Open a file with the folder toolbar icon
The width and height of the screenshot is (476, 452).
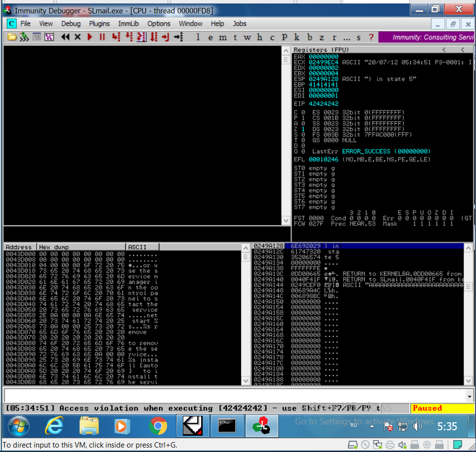pos(12,37)
